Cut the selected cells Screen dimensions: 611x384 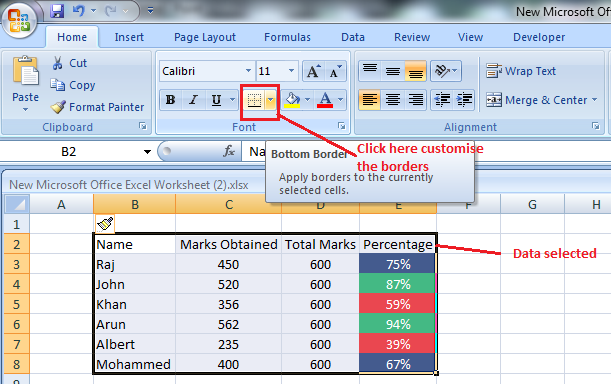click(x=69, y=63)
